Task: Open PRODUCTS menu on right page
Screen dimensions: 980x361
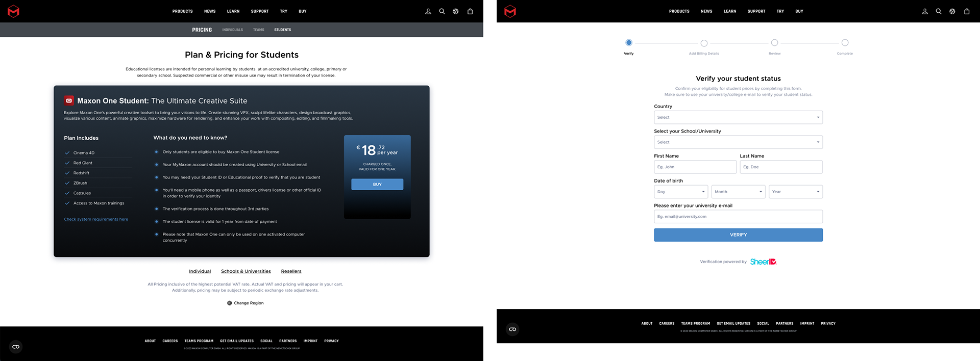Action: pos(679,11)
